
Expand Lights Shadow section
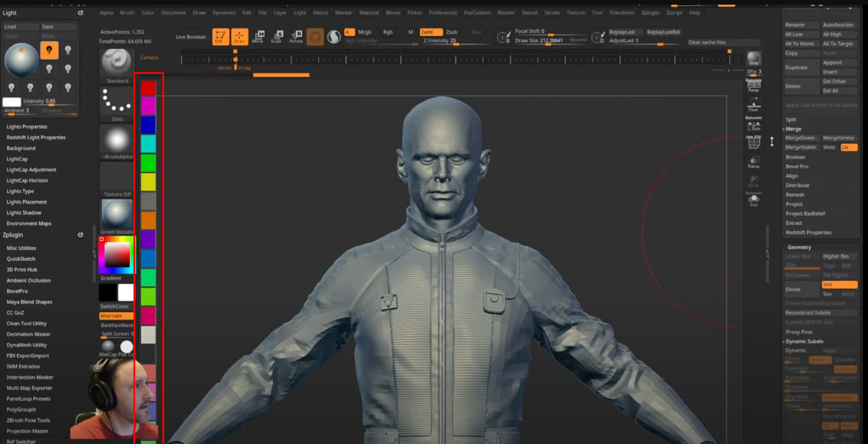(24, 212)
